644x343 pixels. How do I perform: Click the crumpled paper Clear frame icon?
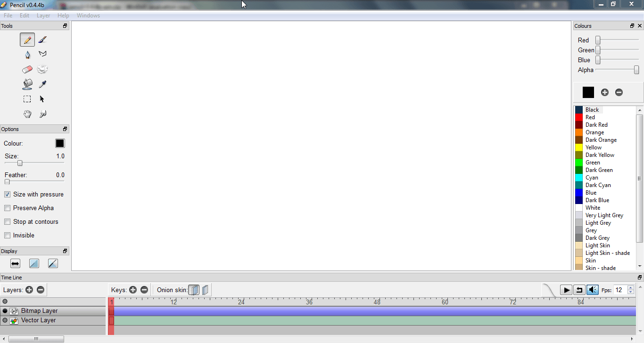coord(42,70)
